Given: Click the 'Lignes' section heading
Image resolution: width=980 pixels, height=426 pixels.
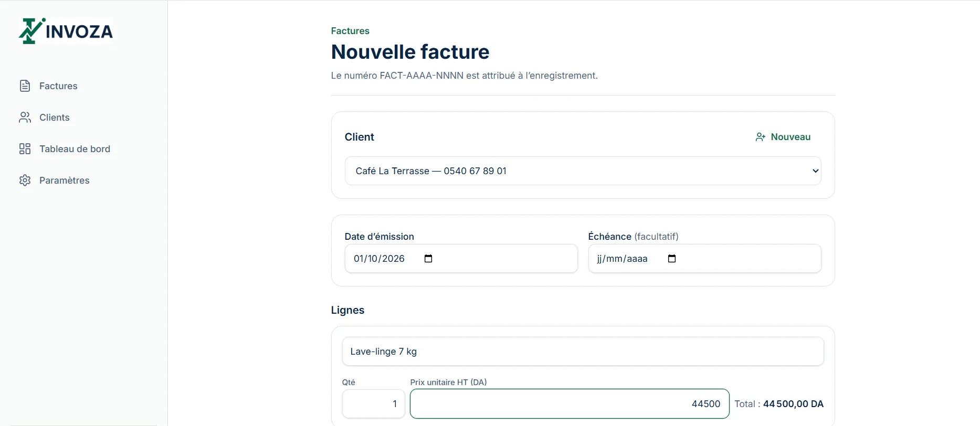Looking at the screenshot, I should click(347, 310).
